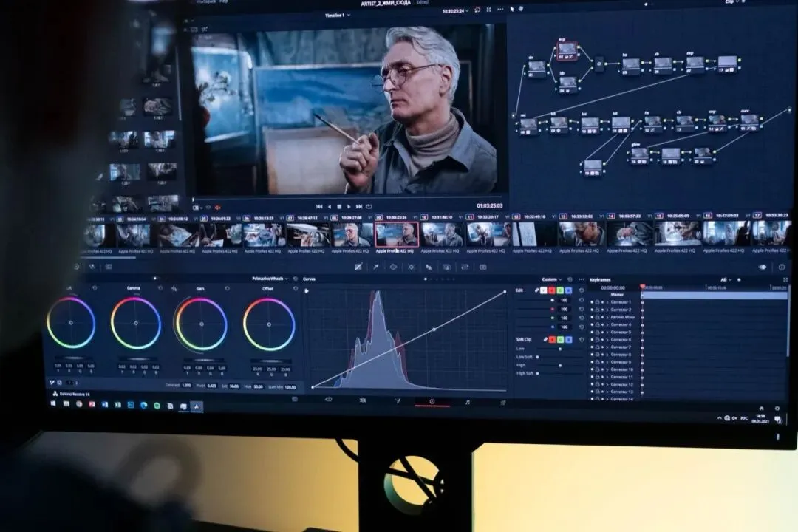Open the Tracker palette
798x532 pixels.
[412, 267]
